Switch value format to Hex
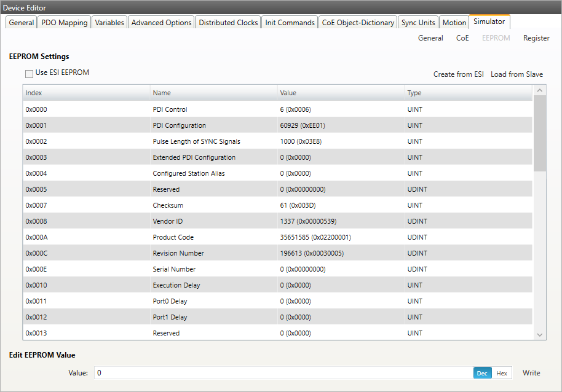Viewport: 562px width, 392px height. click(x=502, y=373)
